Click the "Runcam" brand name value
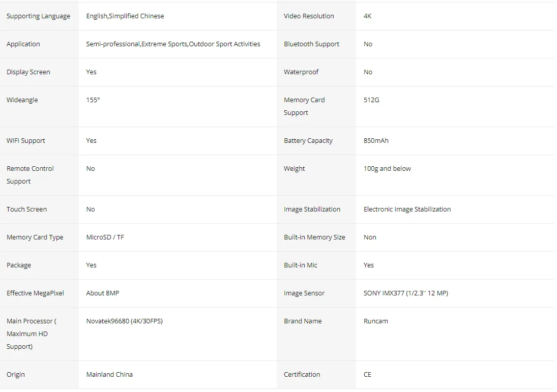The image size is (557, 392). 376,321
